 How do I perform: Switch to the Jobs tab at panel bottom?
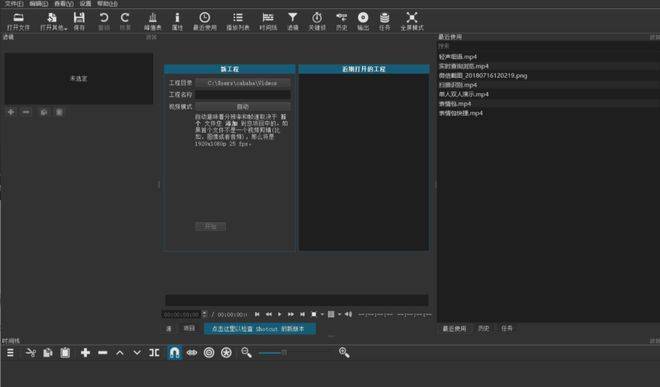507,328
